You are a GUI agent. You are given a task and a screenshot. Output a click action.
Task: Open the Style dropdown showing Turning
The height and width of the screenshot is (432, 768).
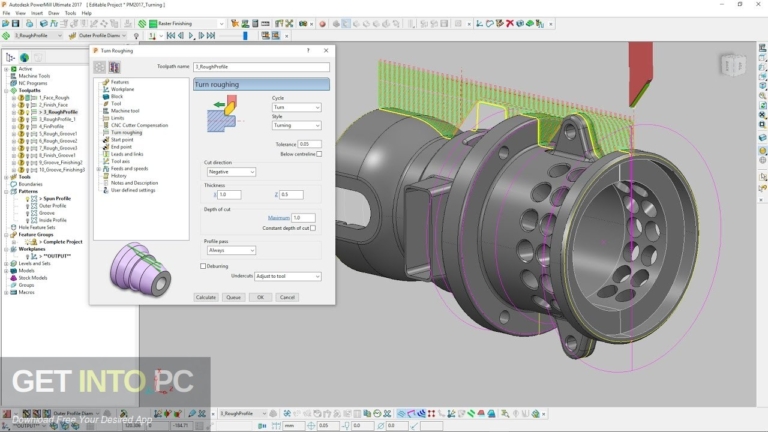296,125
